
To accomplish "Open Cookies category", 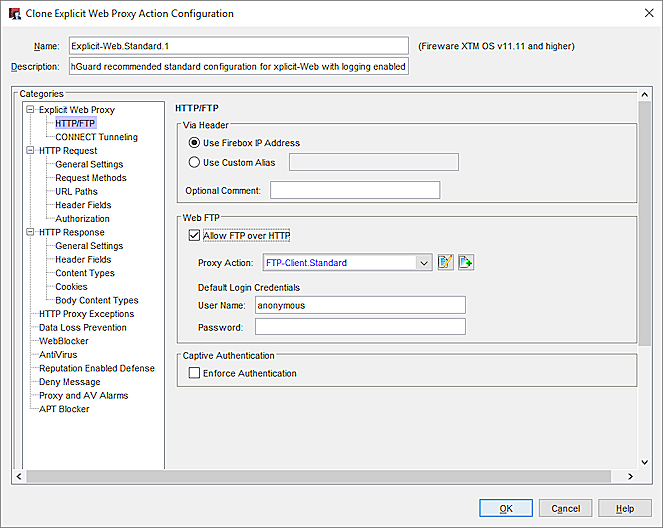I will point(71,287).
